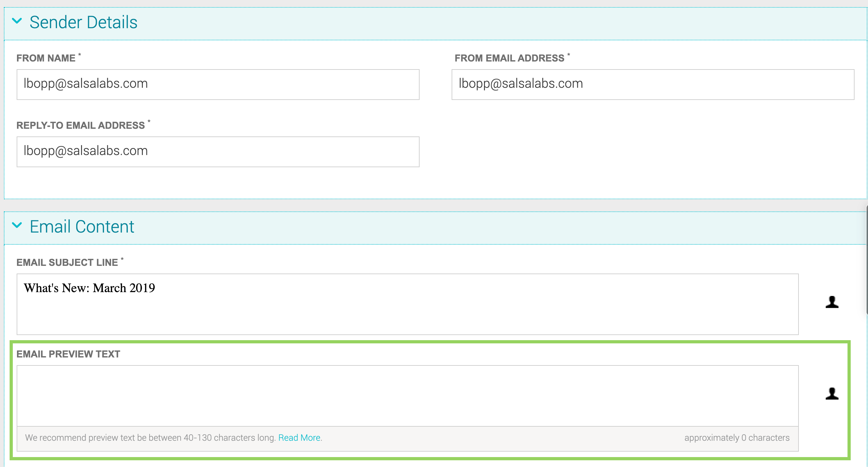The width and height of the screenshot is (868, 467).
Task: Open the Read More link
Action: (299, 437)
